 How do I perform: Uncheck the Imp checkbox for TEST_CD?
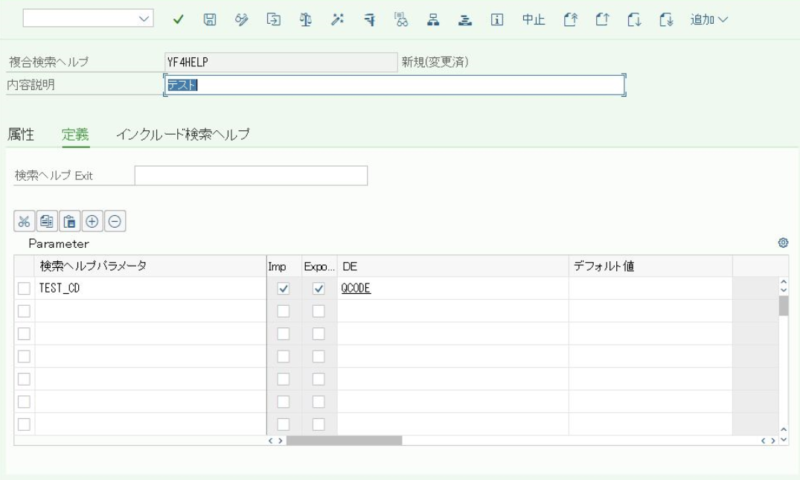(x=283, y=288)
